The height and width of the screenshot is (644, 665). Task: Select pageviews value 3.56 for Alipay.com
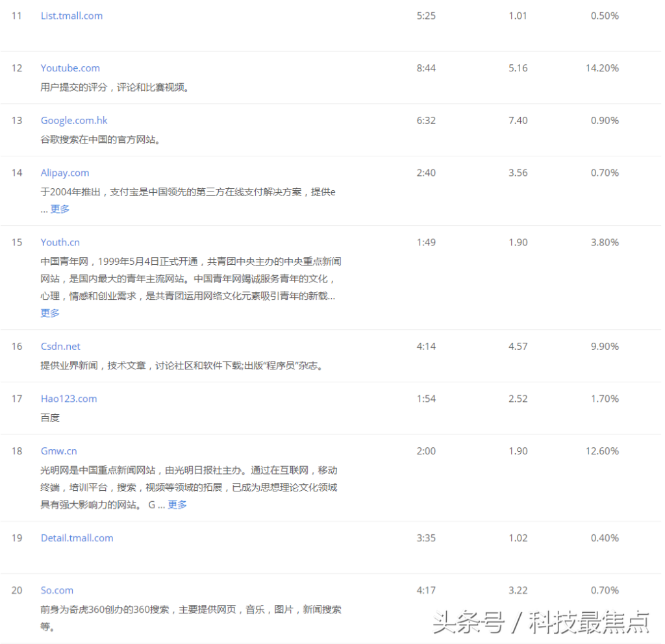coord(518,173)
